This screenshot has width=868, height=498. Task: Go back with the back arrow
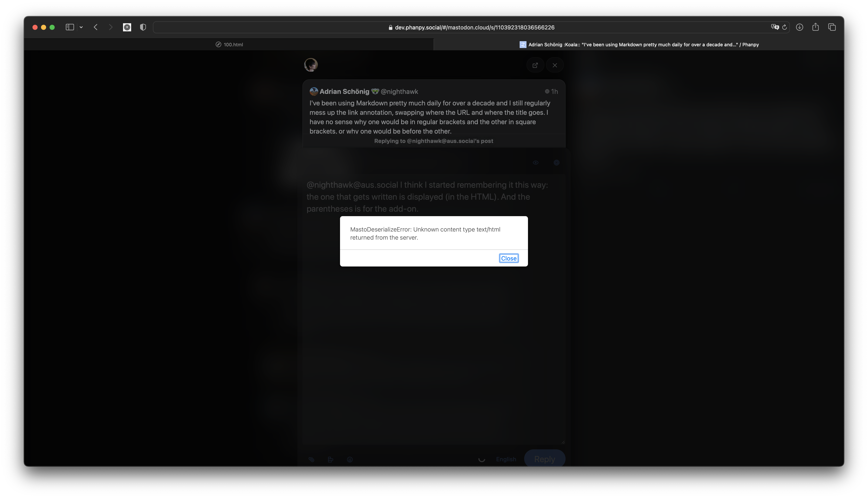[x=96, y=27]
